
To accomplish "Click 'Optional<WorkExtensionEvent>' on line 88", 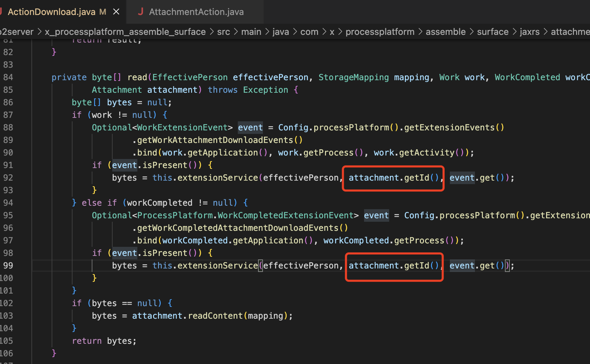I will coord(162,128).
